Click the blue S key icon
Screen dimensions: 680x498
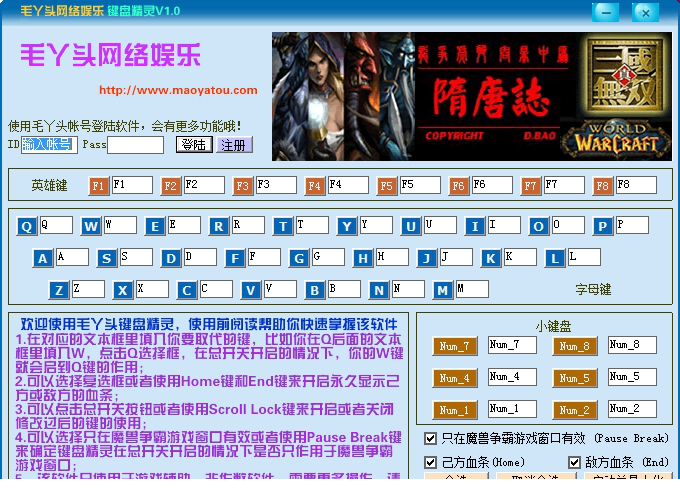(107, 259)
